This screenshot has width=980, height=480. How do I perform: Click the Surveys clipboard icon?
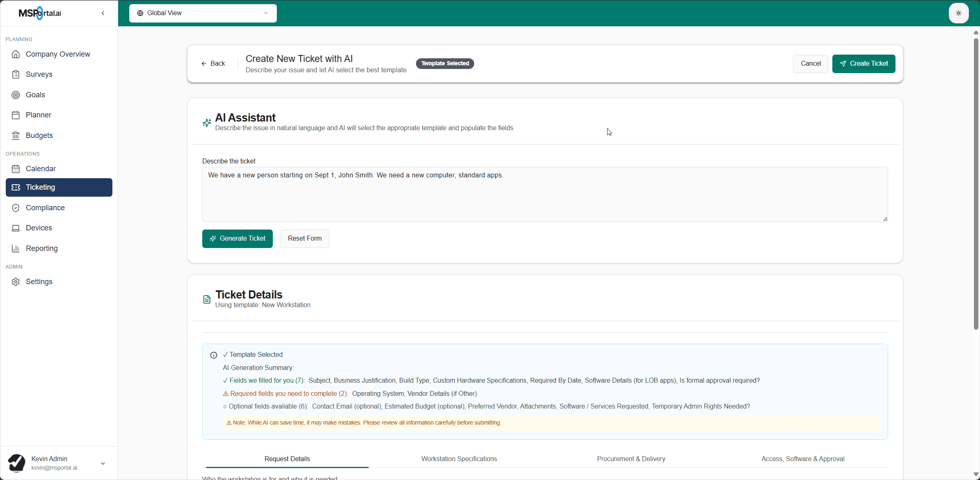tap(16, 74)
